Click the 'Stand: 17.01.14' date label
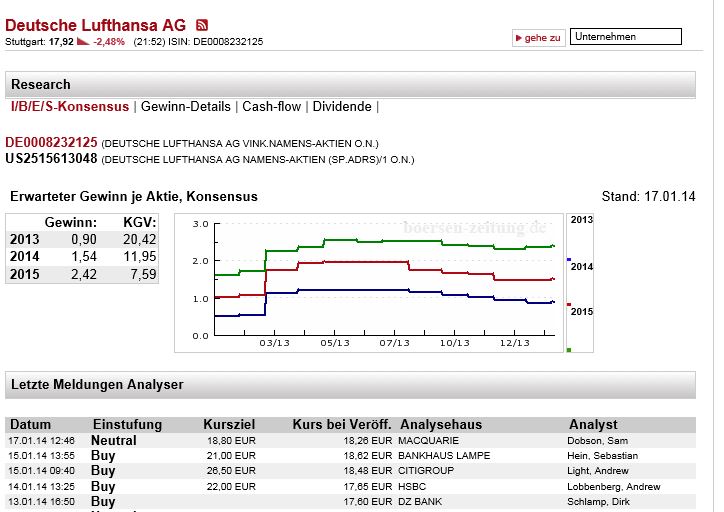The image size is (724, 512). pos(648,196)
